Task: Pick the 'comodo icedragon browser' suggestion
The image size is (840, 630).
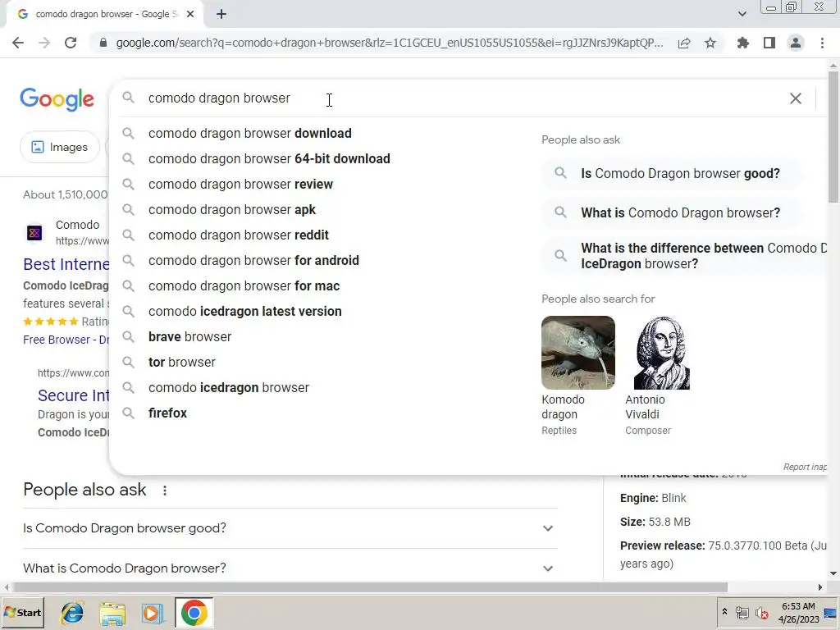Action: pos(229,388)
